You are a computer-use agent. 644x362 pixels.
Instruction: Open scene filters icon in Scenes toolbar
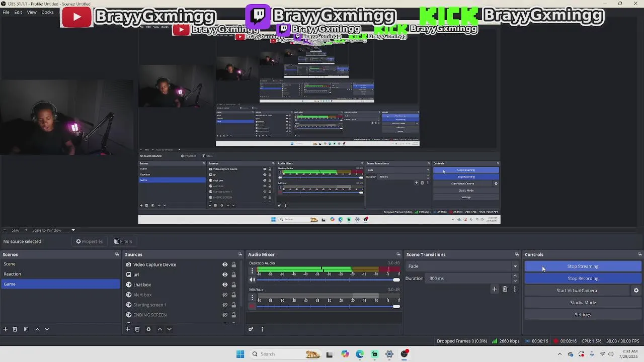26,329
